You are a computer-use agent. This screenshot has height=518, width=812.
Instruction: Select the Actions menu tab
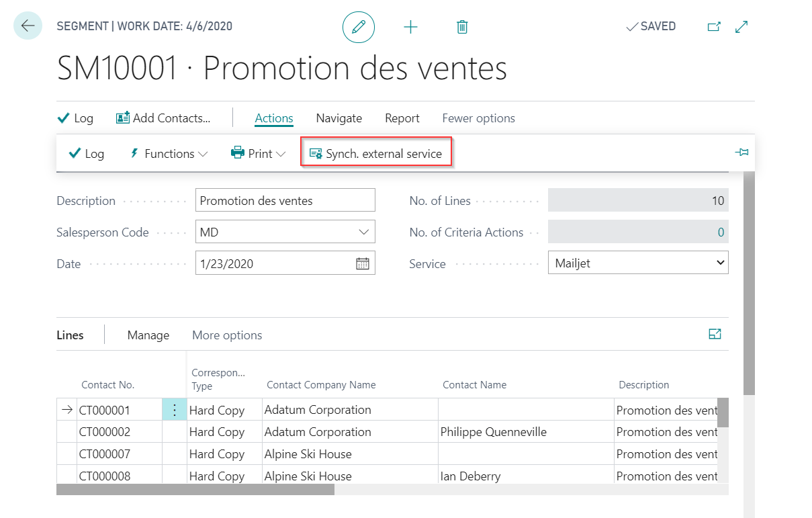274,118
